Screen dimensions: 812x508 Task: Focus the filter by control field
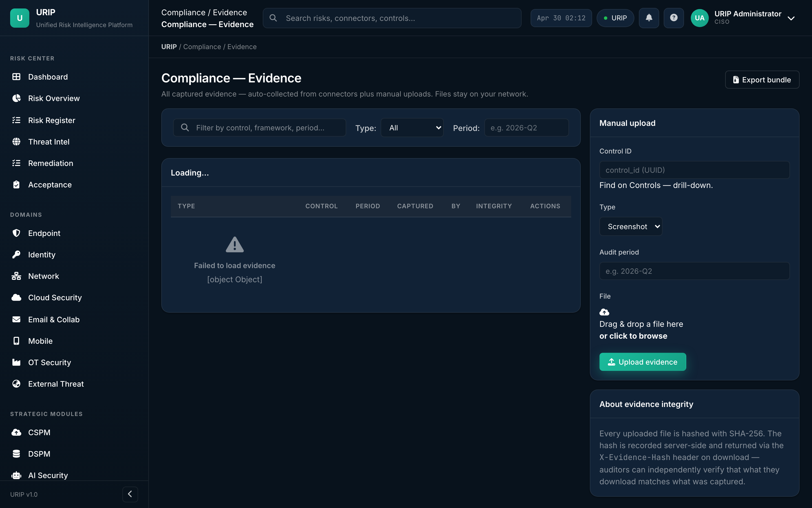tap(259, 128)
